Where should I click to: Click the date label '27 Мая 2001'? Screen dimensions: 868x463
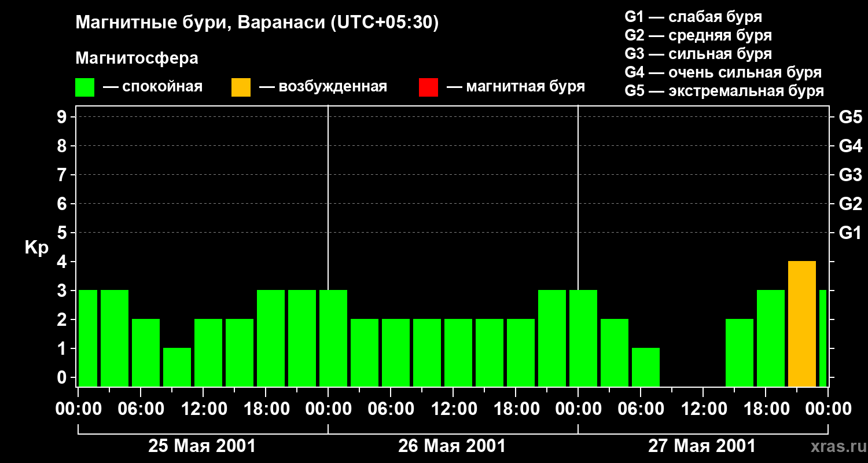[x=702, y=446]
